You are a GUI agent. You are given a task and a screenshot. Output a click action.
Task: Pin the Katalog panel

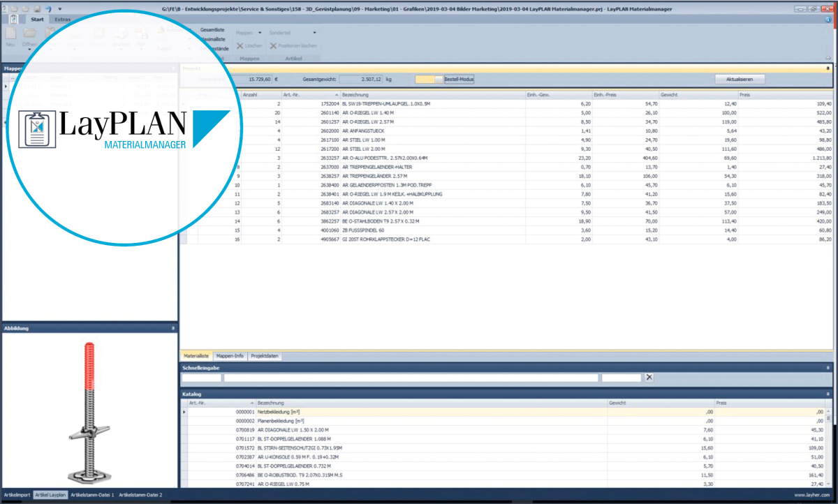click(828, 394)
